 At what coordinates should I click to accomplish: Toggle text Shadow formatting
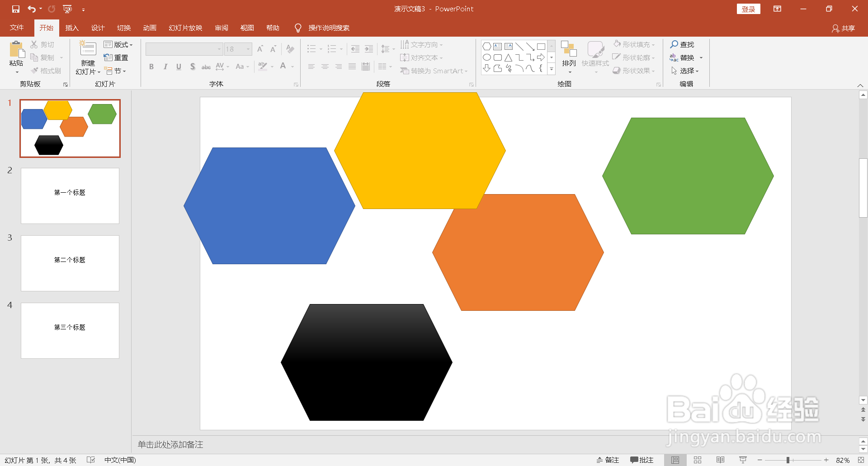click(x=193, y=67)
